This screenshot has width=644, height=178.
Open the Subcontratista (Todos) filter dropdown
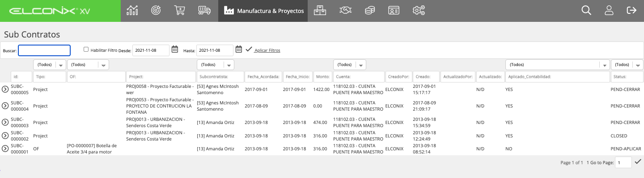pyautogui.click(x=216, y=65)
